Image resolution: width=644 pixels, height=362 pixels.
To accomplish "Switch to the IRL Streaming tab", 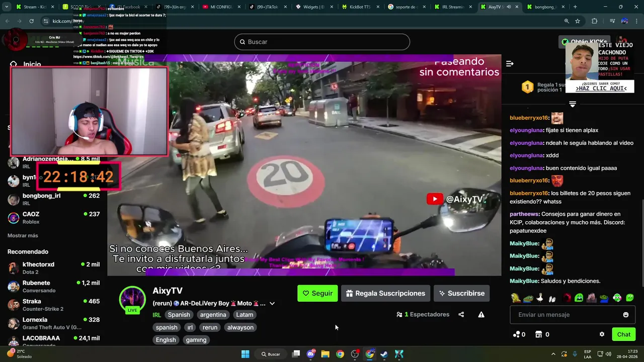I will (452, 7).
